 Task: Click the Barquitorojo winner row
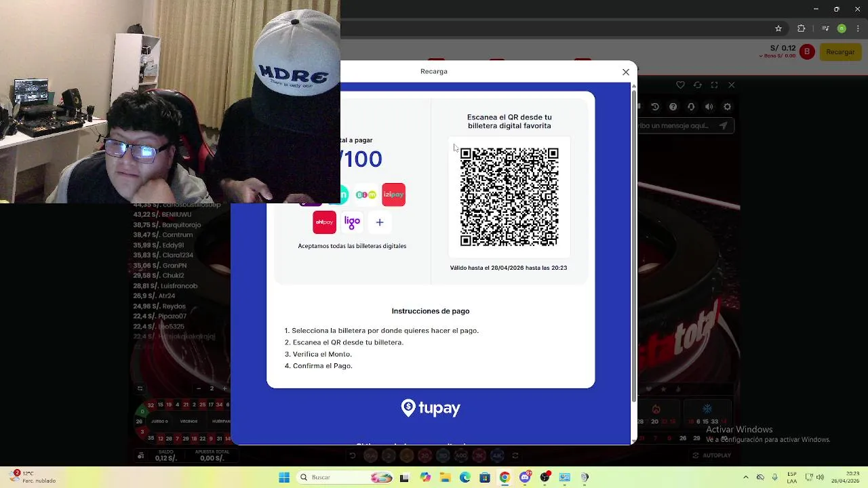tap(167, 224)
